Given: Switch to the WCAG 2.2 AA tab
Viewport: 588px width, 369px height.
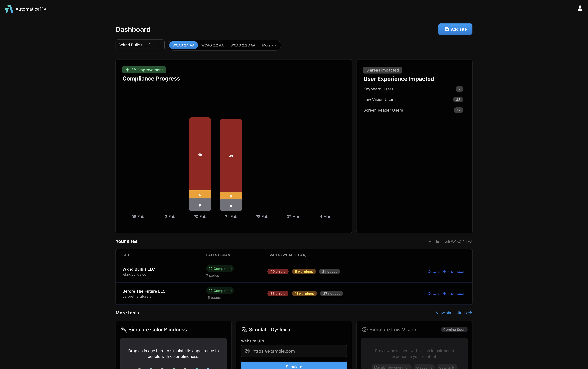Looking at the screenshot, I should pos(212,45).
